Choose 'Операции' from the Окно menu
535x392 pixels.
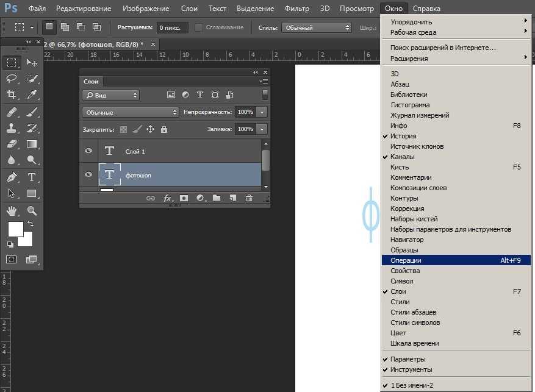(456, 260)
